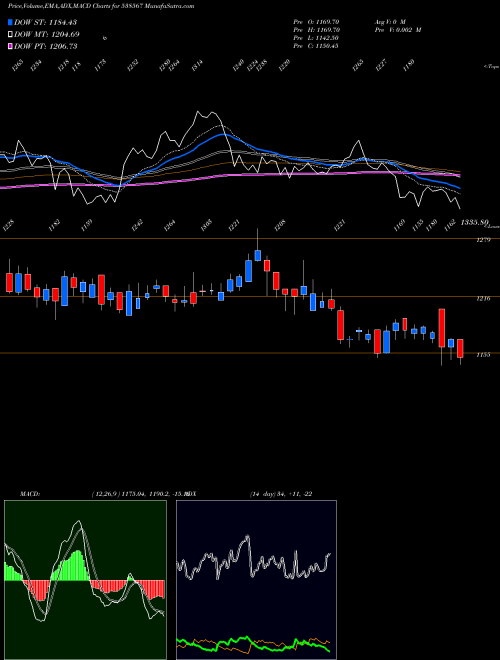Click the tallest blue candlestick near the chart peak

249,271
